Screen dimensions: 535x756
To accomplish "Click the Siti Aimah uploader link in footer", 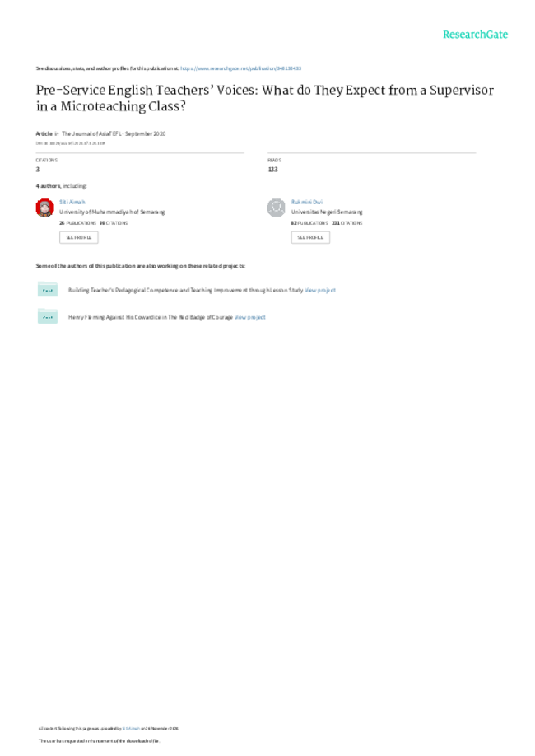I will click(x=131, y=729).
